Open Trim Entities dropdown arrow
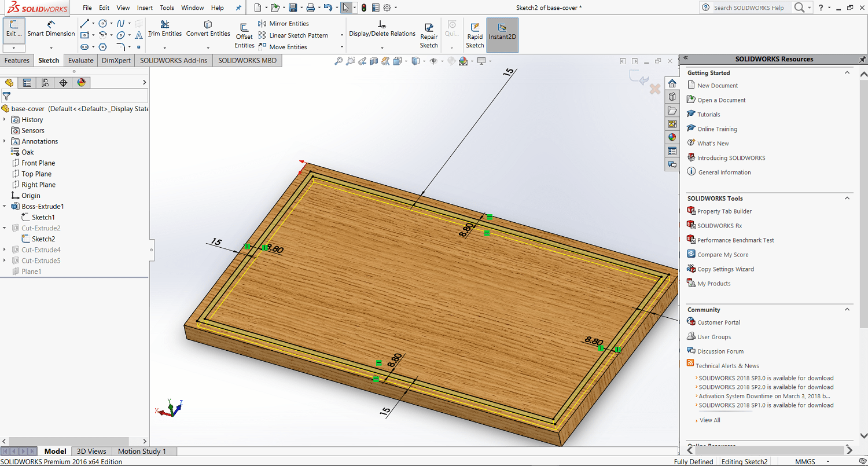 (x=165, y=47)
